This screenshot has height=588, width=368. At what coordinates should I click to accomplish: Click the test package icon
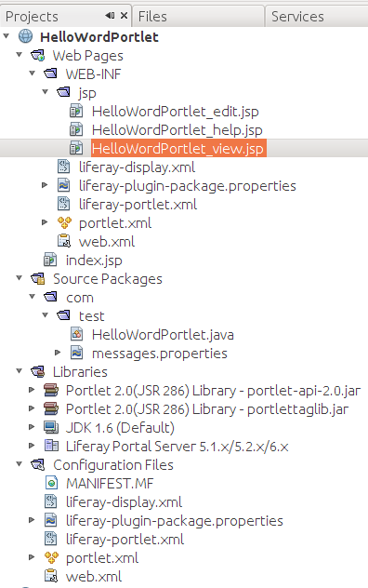pos(63,315)
